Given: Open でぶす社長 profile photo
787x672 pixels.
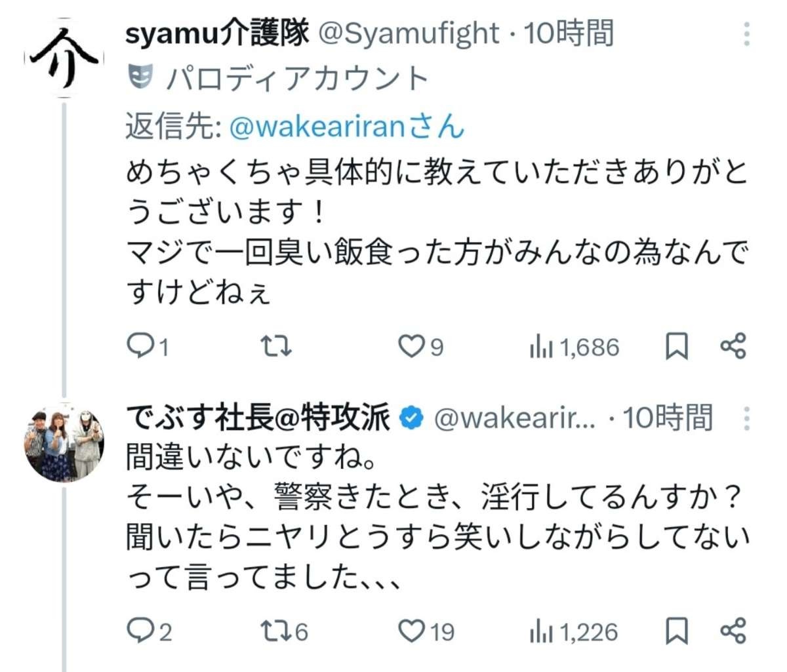Looking at the screenshot, I should pyautogui.click(x=64, y=443).
